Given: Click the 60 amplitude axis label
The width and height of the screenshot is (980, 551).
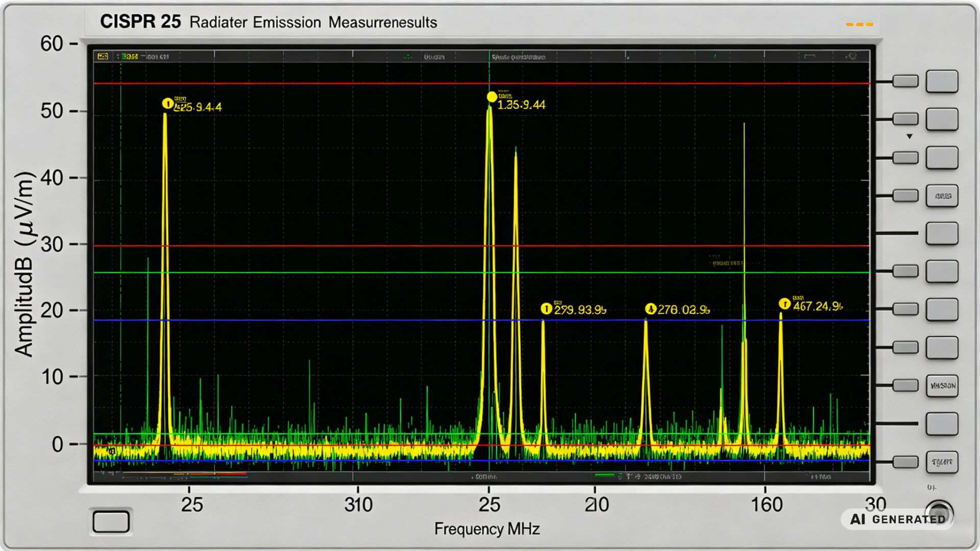Looking at the screenshot, I should click(52, 44).
